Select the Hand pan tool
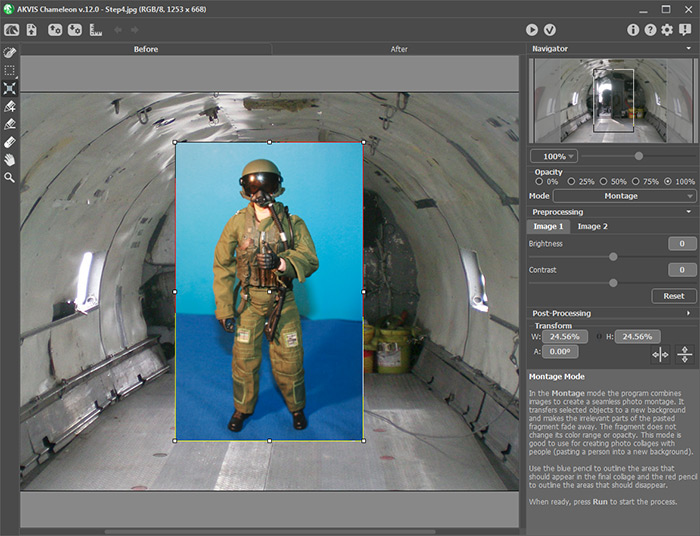Screen dimensions: 700x536 [x=9, y=160]
